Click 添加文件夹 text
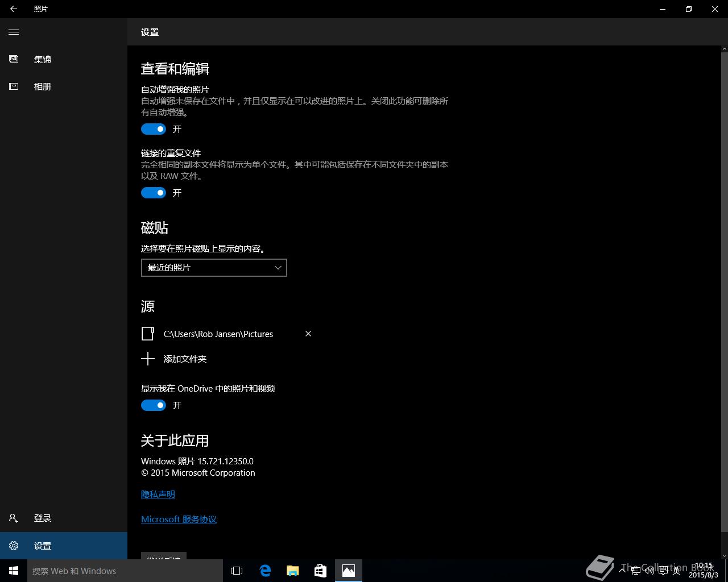The height and width of the screenshot is (582, 728). pyautogui.click(x=185, y=359)
